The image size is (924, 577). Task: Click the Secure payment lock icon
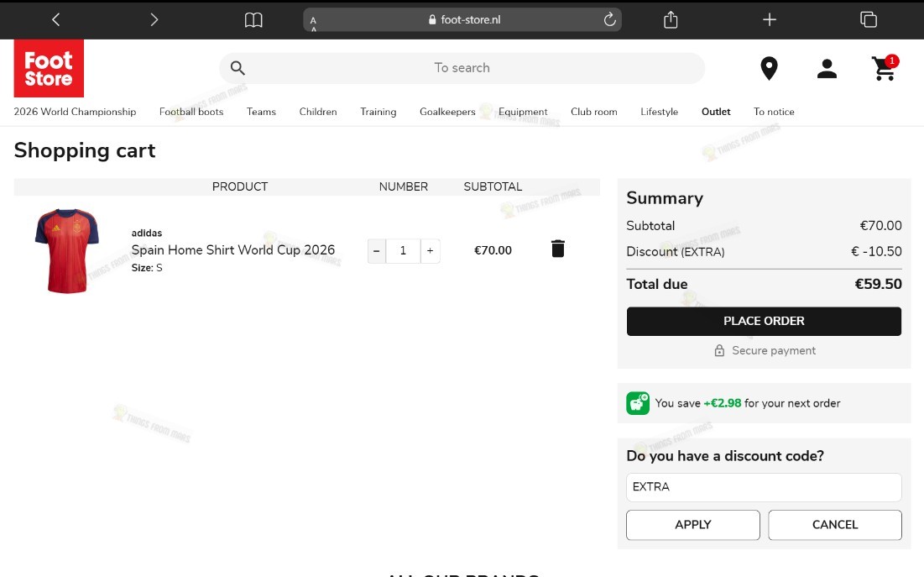click(x=719, y=350)
